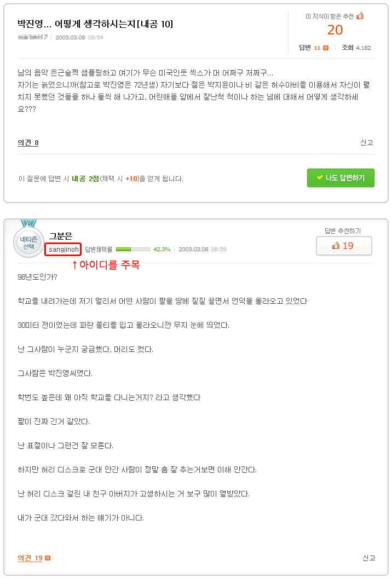Click the N badge next to 의견 19

[x=48, y=558]
